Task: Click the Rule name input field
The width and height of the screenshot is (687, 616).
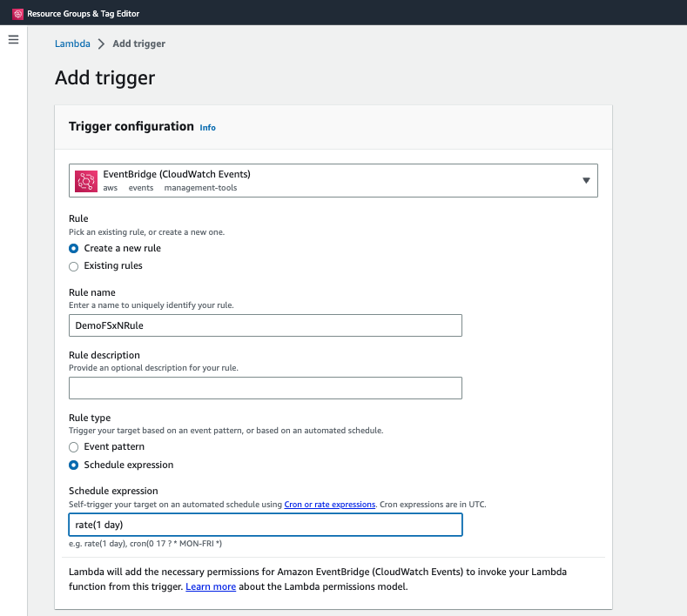Action: 265,325
